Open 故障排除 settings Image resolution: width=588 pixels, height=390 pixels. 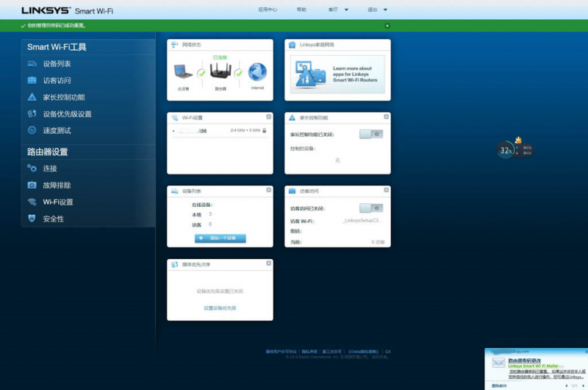[57, 185]
